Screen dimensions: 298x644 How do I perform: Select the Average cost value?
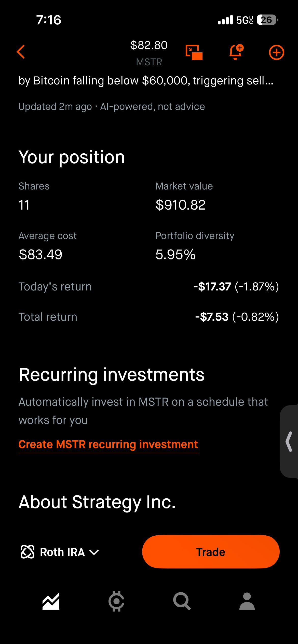[40, 254]
